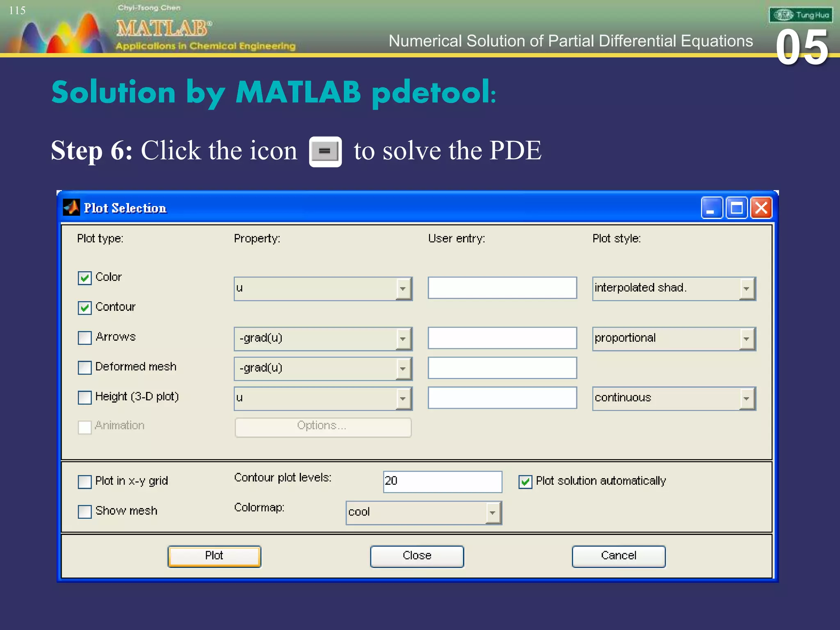
Task: Check Height (3-D plot) option
Action: click(84, 397)
